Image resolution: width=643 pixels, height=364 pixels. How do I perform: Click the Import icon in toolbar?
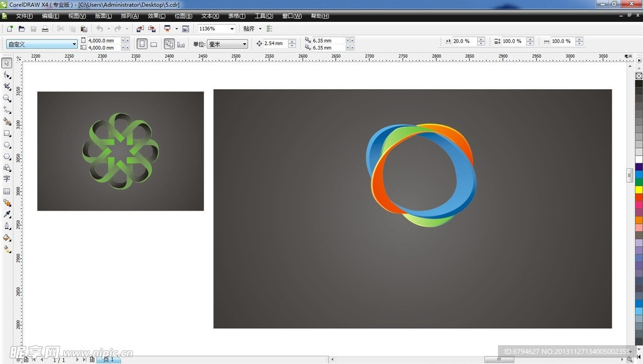(x=140, y=29)
